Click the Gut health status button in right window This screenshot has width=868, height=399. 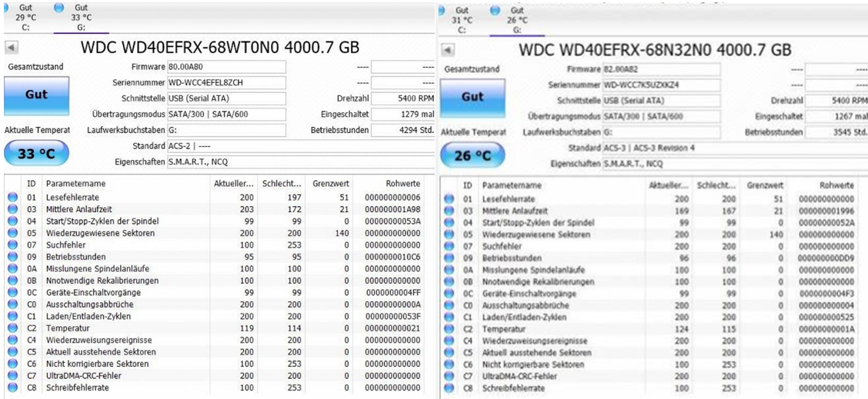tap(472, 98)
